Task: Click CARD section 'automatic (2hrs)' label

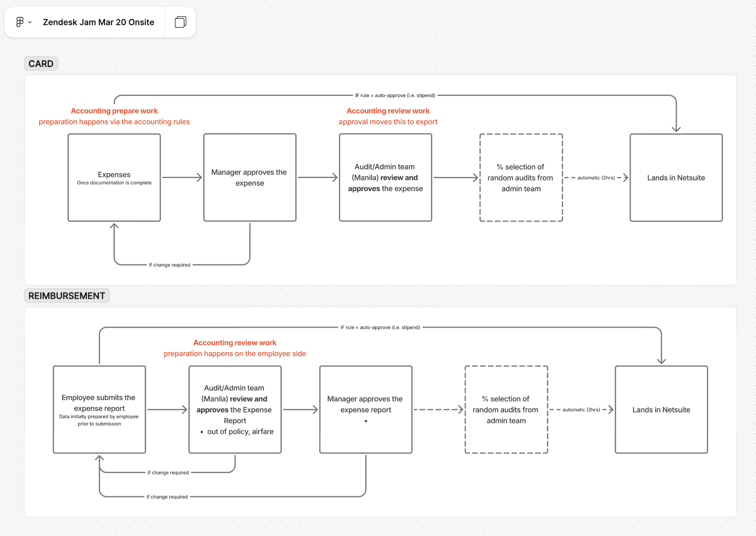Action: tap(596, 178)
